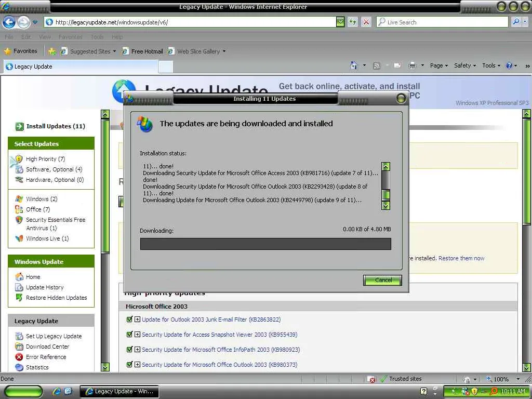Click the empty new tab button

166,67
